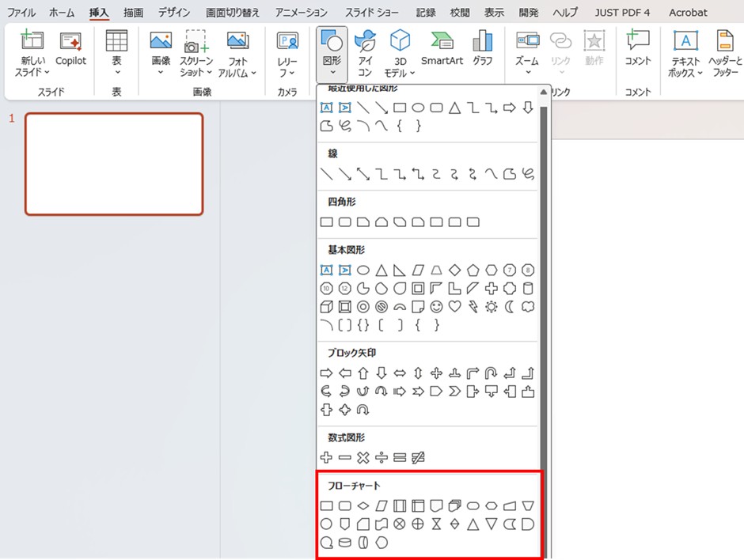
Task: Pick the crescent moon shape
Action: pyautogui.click(x=510, y=306)
